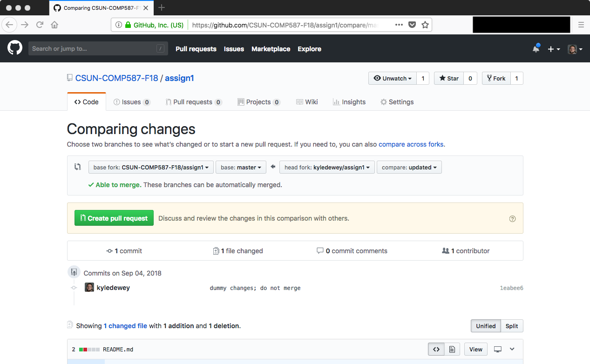Click the README.md diffstat colored squares
This screenshot has height=364, width=590.
tap(89, 350)
